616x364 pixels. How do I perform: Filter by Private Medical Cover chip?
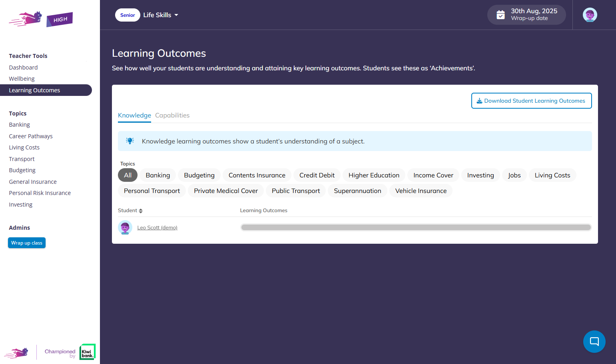[226, 191]
